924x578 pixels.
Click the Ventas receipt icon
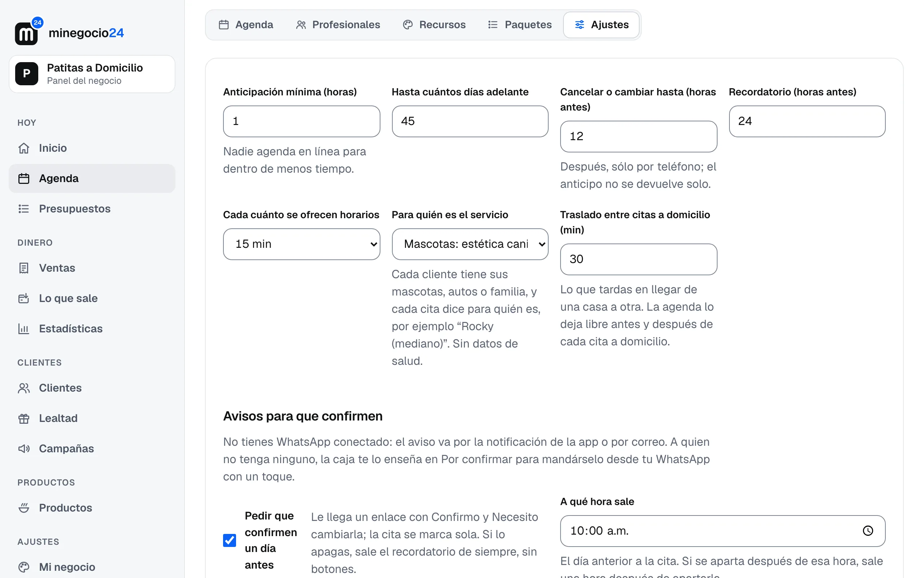pyautogui.click(x=24, y=268)
